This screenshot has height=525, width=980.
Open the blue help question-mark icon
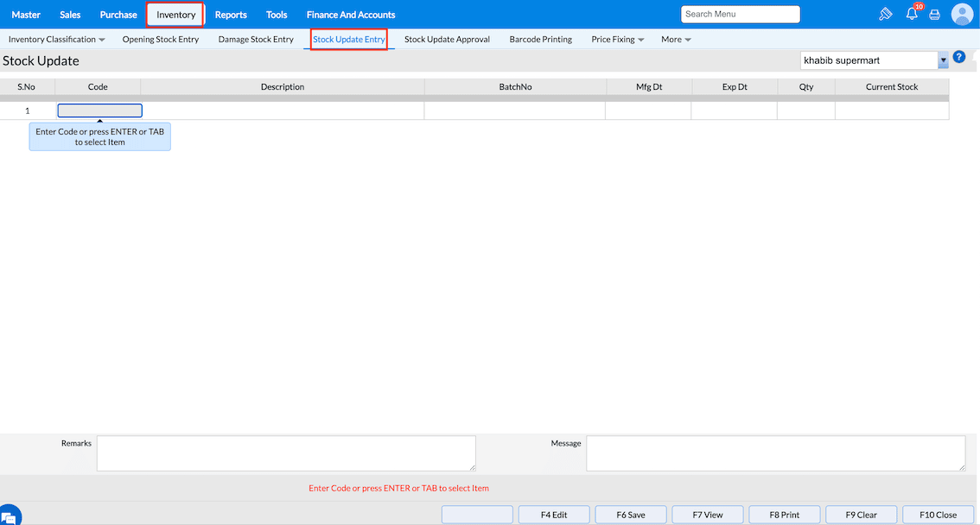pos(958,57)
